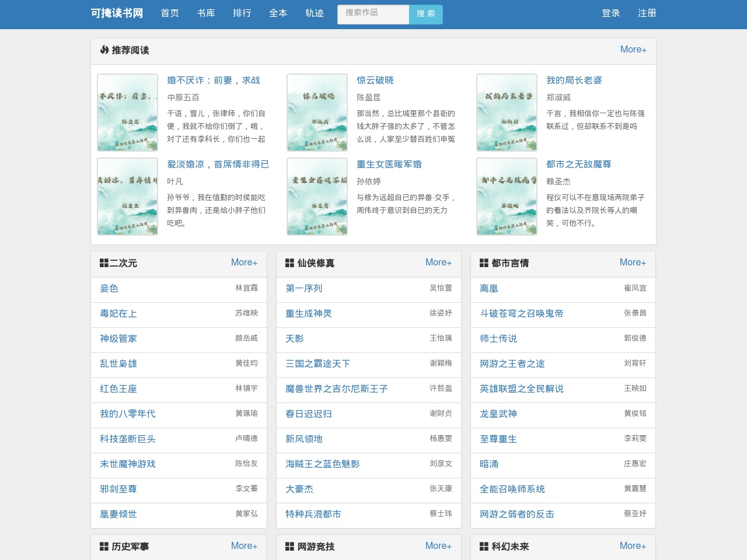
Task: Go to the 排行 rankings page
Action: point(242,13)
